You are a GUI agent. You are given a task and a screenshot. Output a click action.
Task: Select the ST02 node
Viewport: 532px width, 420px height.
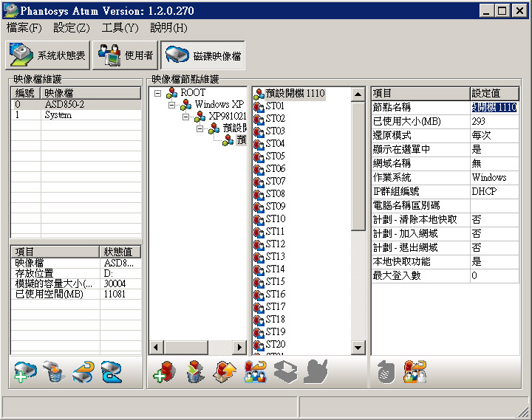[x=275, y=118]
